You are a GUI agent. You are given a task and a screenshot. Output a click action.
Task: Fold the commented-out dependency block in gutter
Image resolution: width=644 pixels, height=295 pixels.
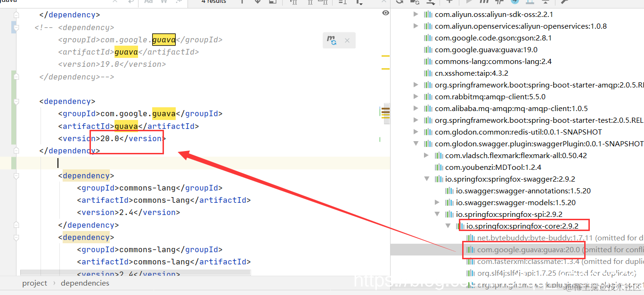coord(16,28)
